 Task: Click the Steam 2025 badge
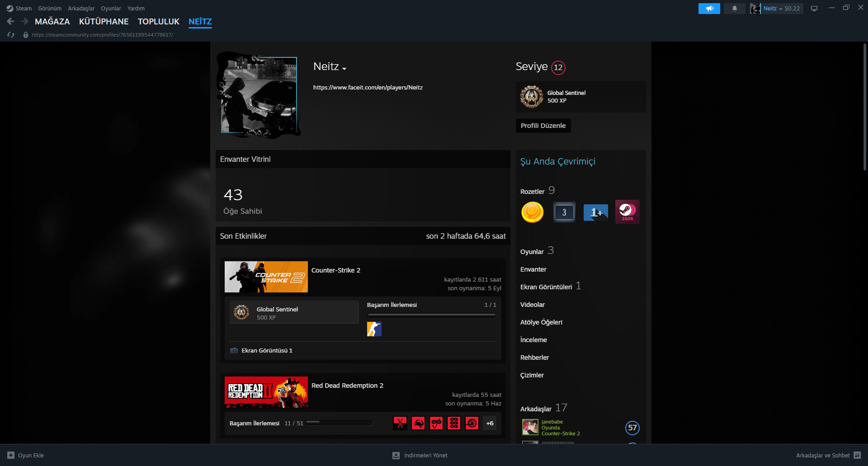(x=627, y=212)
